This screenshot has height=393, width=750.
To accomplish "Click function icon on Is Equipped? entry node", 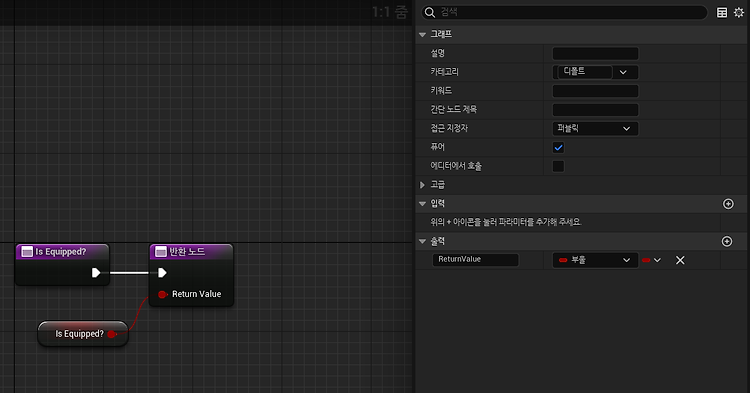I will (27, 251).
